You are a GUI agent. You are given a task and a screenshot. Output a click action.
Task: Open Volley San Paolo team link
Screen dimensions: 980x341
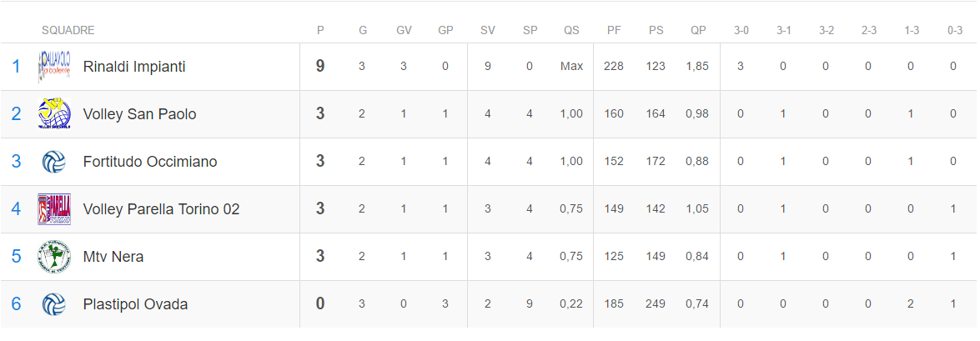pos(139,114)
